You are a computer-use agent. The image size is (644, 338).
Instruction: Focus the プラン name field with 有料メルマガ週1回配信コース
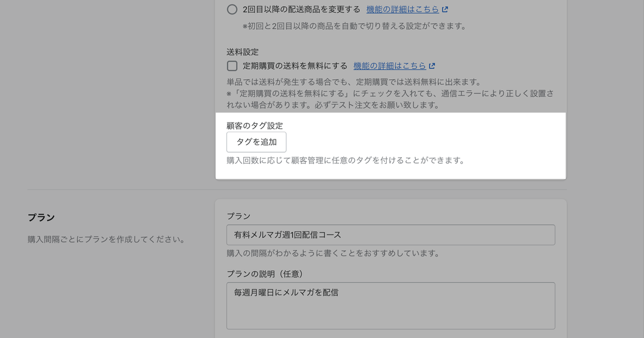pos(390,234)
